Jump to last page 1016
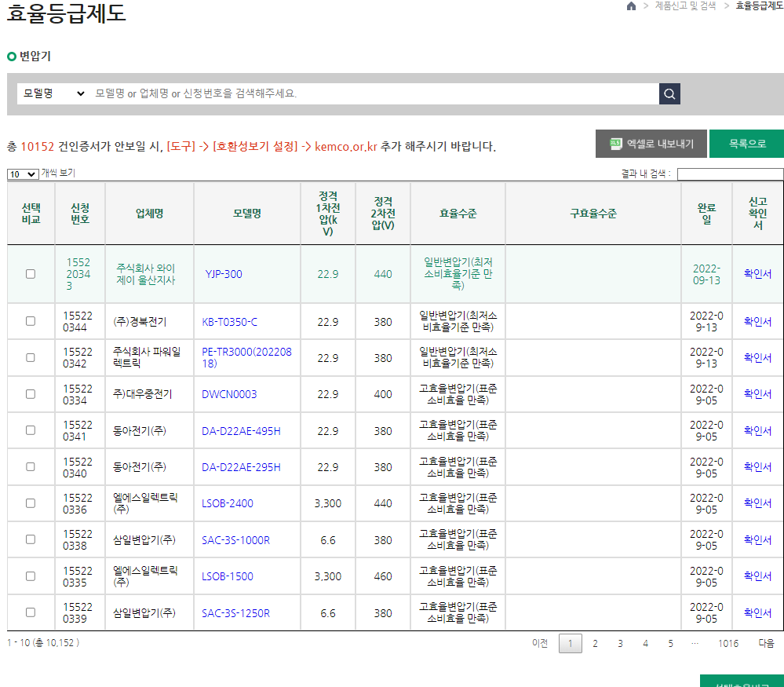This screenshot has width=784, height=687. tap(728, 643)
